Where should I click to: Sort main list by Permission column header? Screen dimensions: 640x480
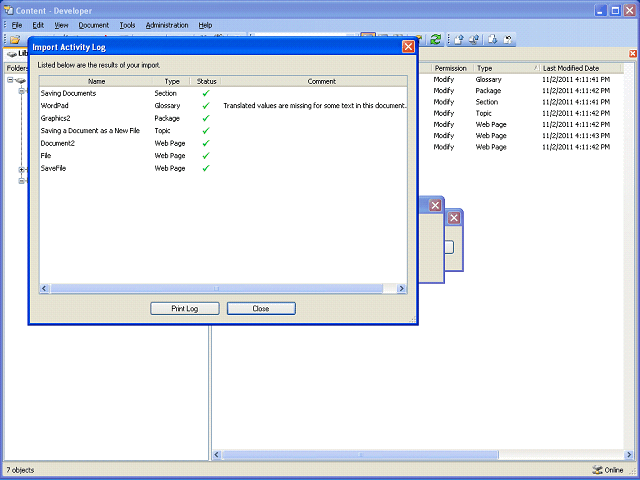click(x=450, y=68)
